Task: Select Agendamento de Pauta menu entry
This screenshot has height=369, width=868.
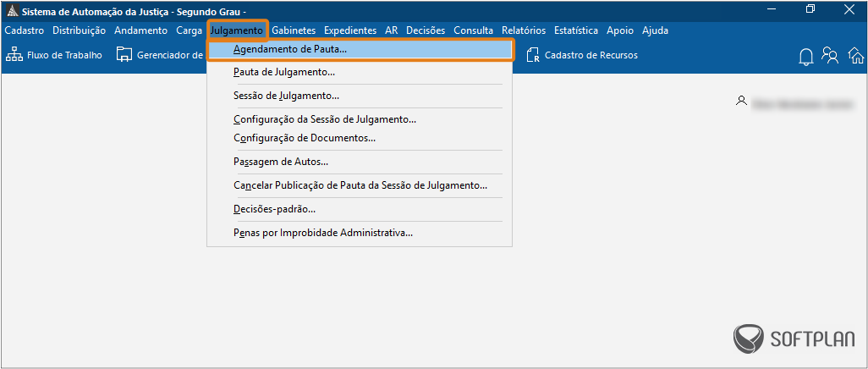Action: click(360, 49)
